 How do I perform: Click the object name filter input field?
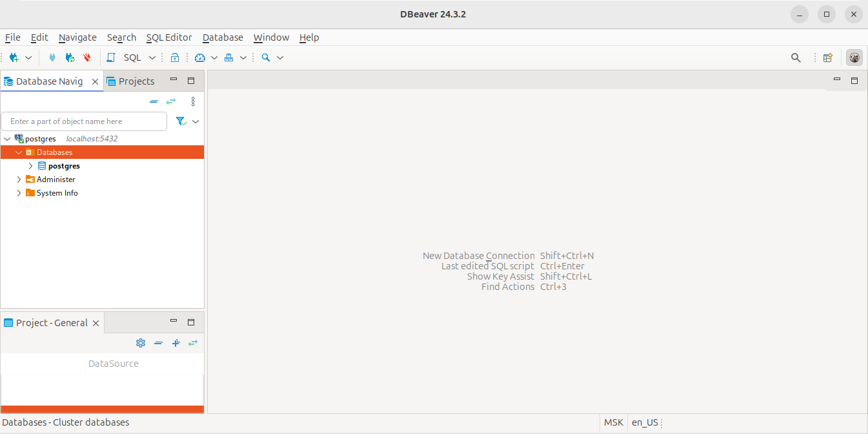coord(84,121)
